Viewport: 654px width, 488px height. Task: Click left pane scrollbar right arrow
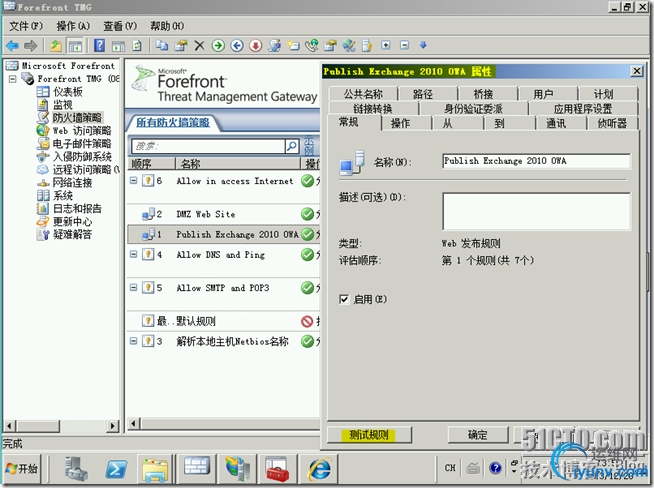tap(112, 426)
